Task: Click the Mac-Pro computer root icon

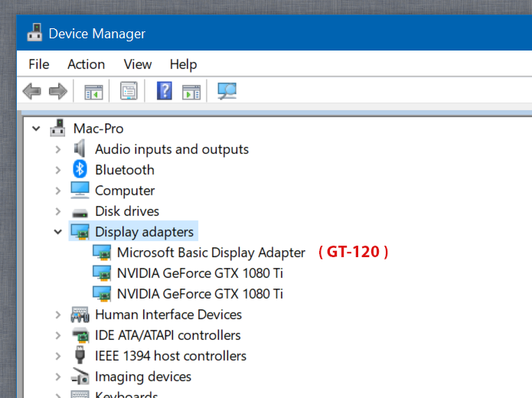Action: click(x=57, y=128)
